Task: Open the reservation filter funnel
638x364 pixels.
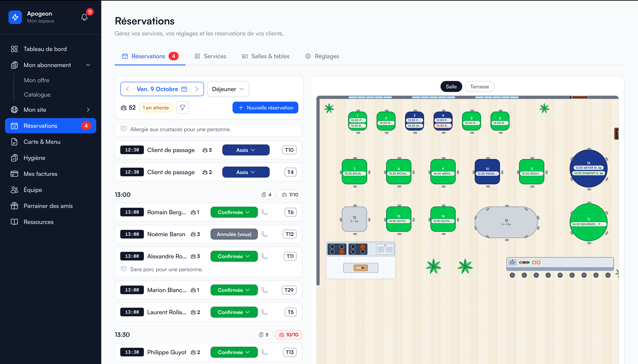Action: [x=182, y=108]
